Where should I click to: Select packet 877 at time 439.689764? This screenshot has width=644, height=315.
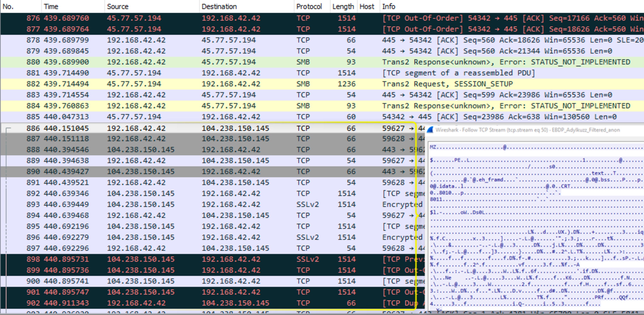[322, 29]
